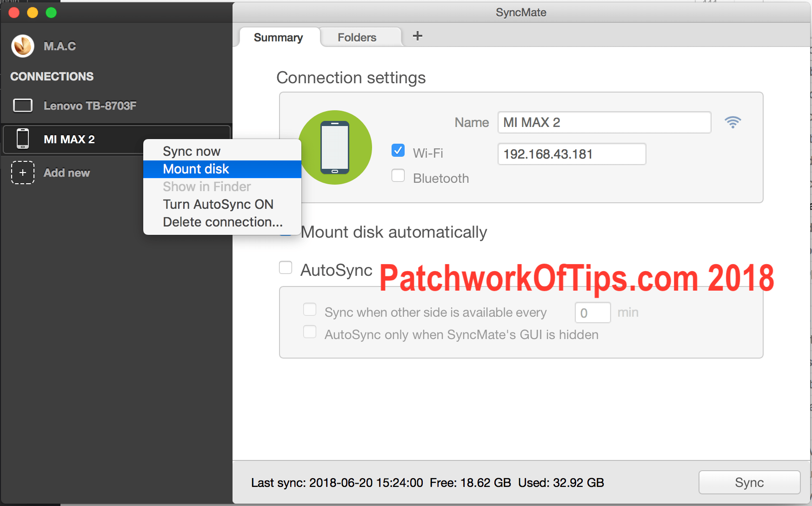
Task: Click the green phone device image
Action: (x=335, y=147)
